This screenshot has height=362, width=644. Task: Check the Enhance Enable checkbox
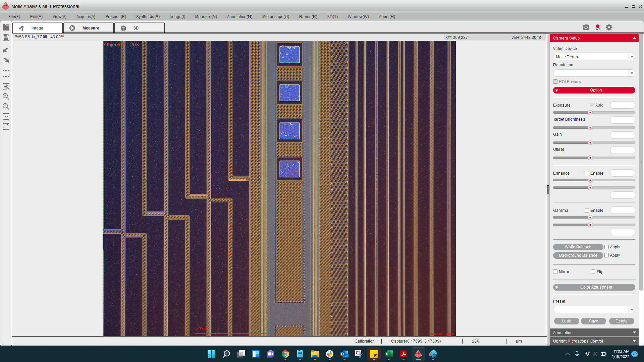point(587,173)
